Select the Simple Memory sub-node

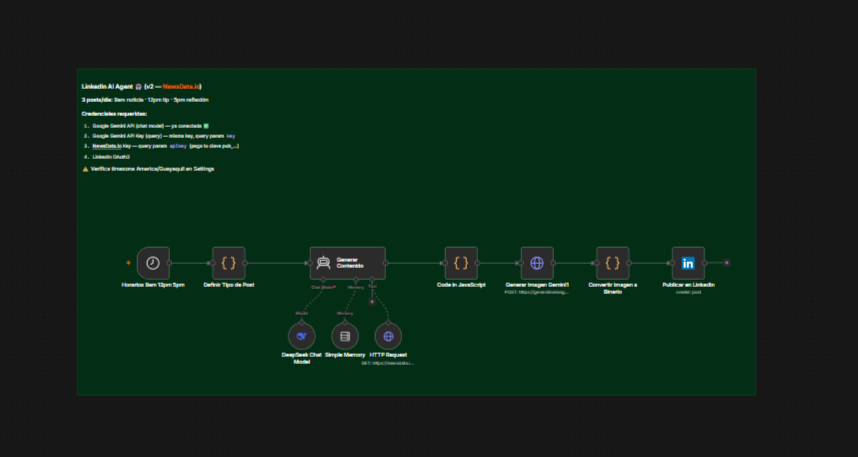[345, 336]
